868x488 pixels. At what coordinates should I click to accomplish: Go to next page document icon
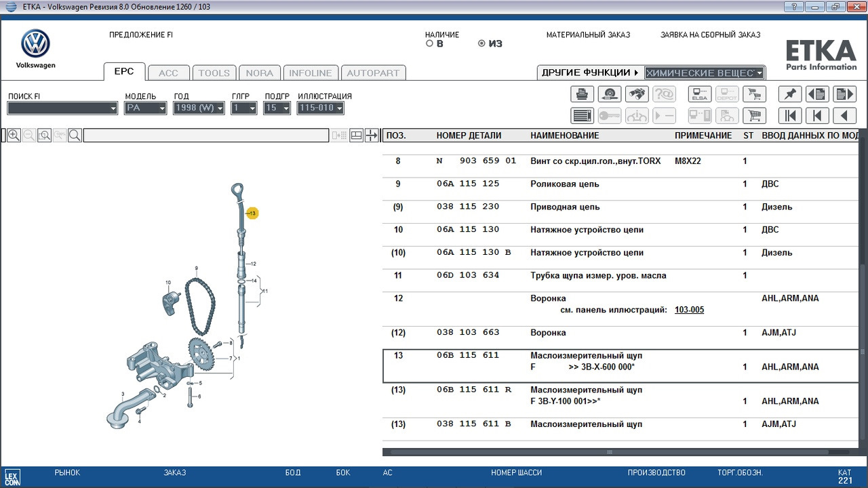pos(844,94)
